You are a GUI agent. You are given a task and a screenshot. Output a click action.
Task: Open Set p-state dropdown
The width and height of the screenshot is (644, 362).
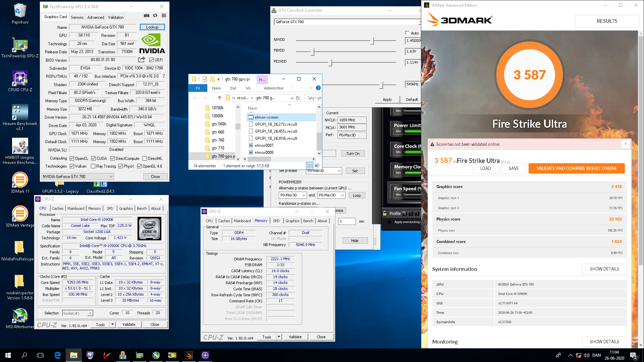tap(324, 171)
